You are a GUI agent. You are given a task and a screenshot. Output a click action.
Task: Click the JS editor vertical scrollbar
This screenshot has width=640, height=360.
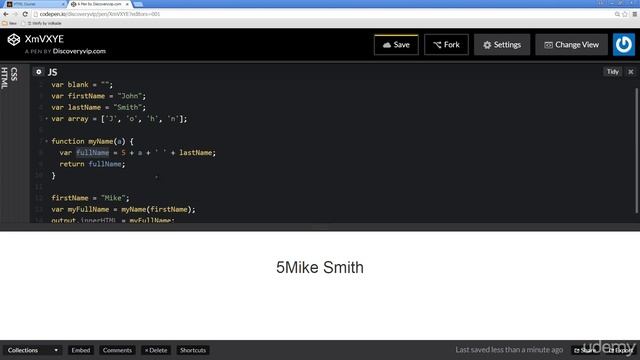636,151
